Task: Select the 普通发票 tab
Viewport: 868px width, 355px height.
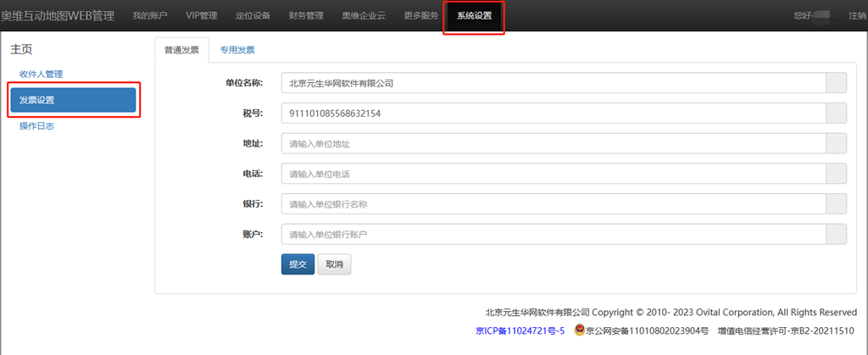Action: (181, 50)
